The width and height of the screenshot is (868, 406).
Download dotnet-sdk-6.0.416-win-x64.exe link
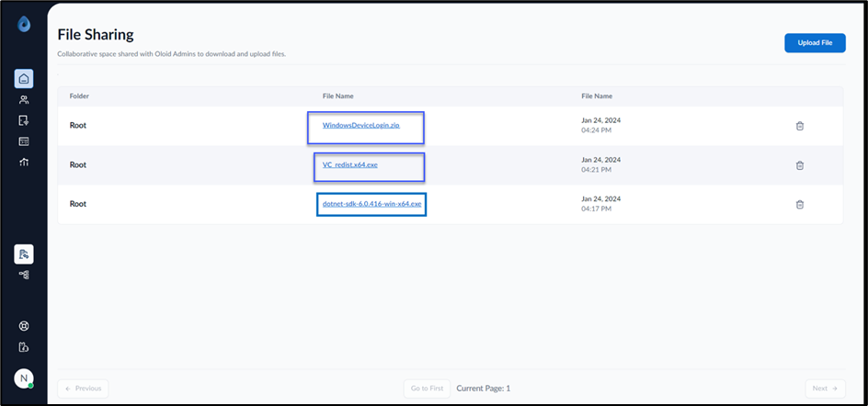pos(372,204)
